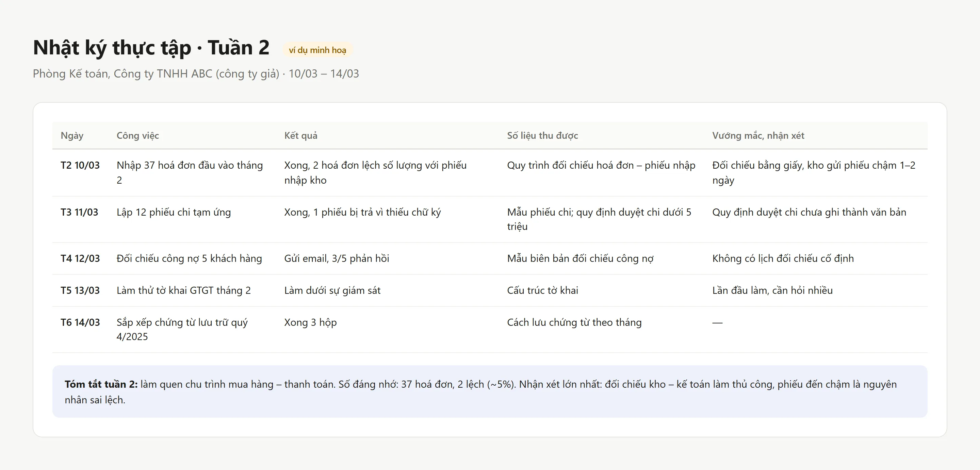Click result 'Làm dưới sự giám sát'
This screenshot has height=470, width=980.
tap(332, 290)
